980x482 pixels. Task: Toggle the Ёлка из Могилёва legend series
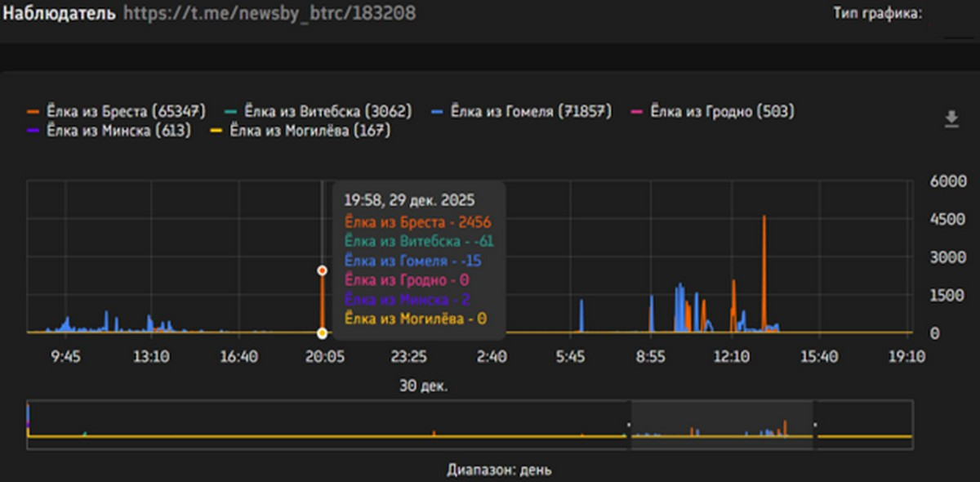click(301, 131)
